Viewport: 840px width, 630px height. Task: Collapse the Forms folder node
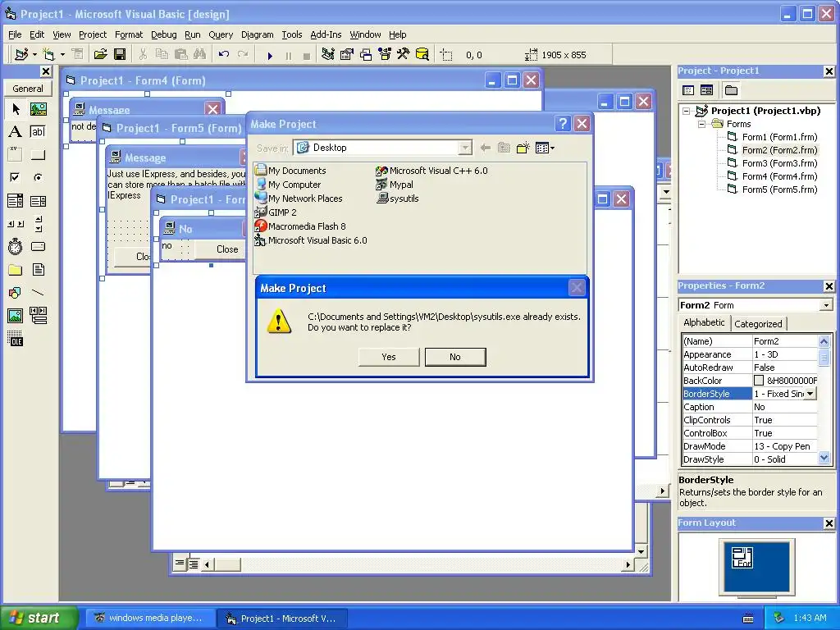click(x=702, y=125)
